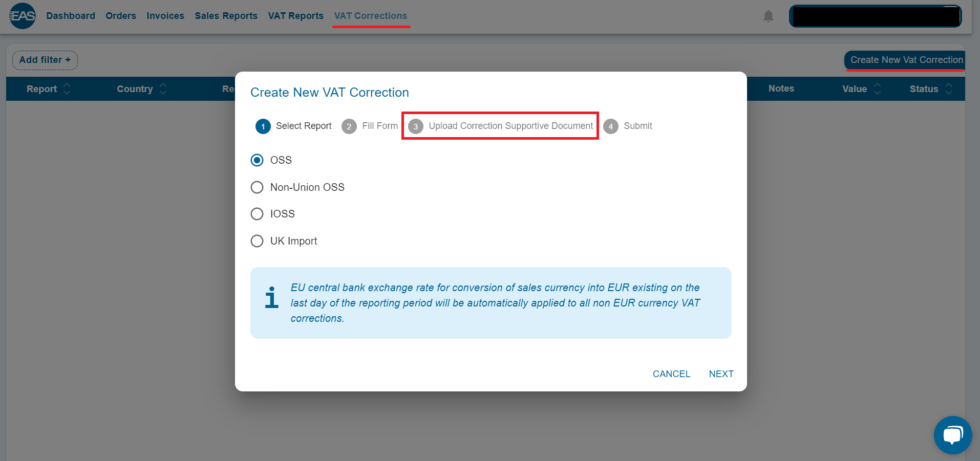Click the step 1 circle icon
Image resolution: width=980 pixels, height=461 pixels.
coord(263,126)
